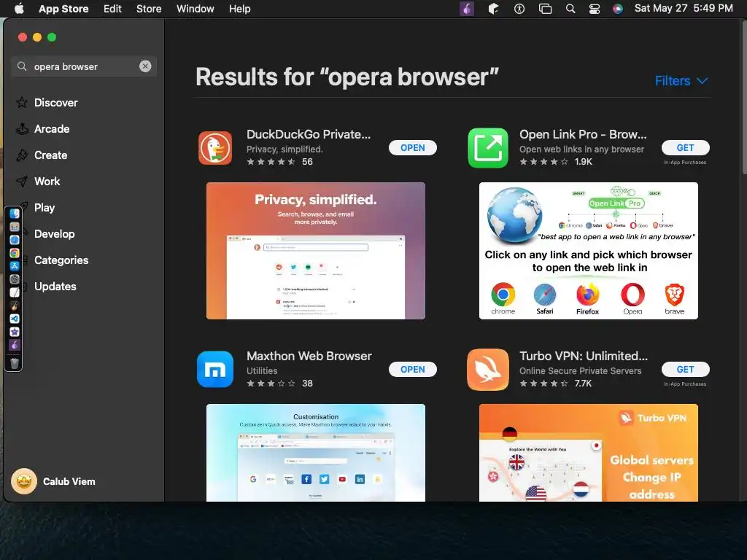The image size is (747, 560).
Task: Click the date and time in menu bar
Action: point(683,8)
